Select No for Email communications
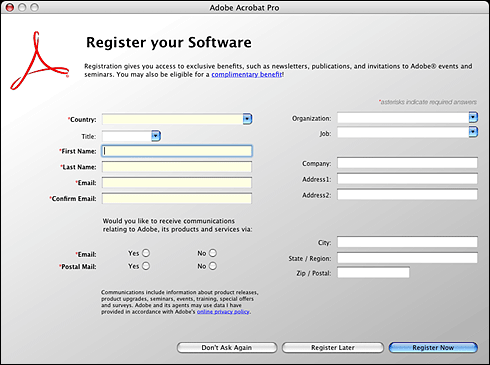This screenshot has height=365, width=490. point(213,253)
